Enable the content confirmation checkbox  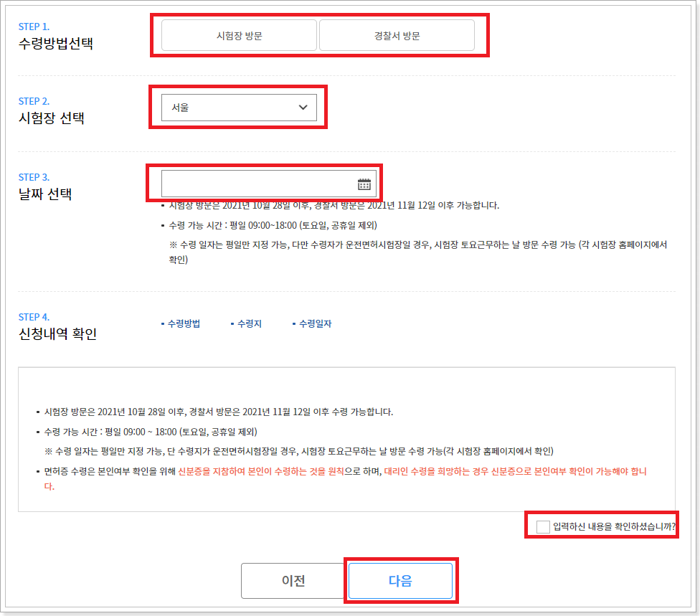[x=542, y=526]
